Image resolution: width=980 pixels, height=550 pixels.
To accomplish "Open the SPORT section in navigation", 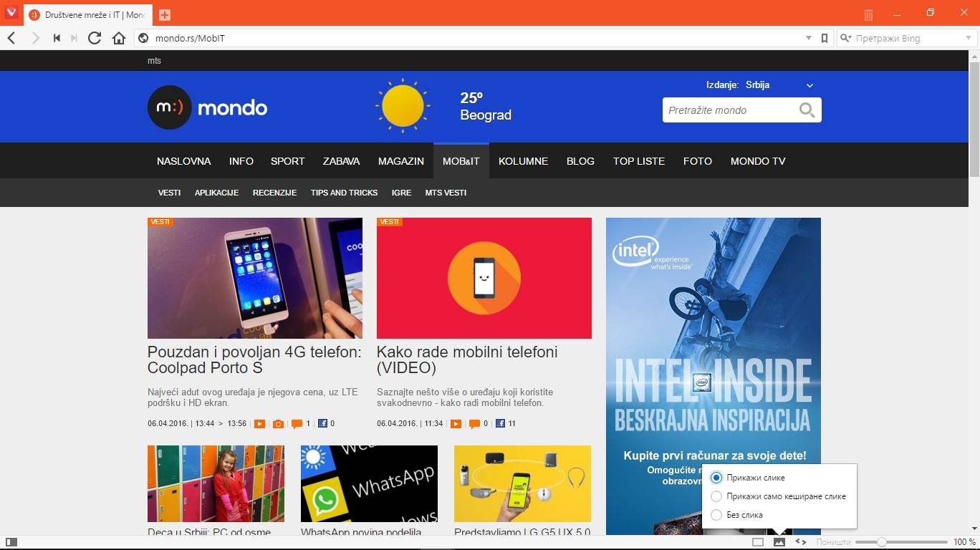I will 287,161.
